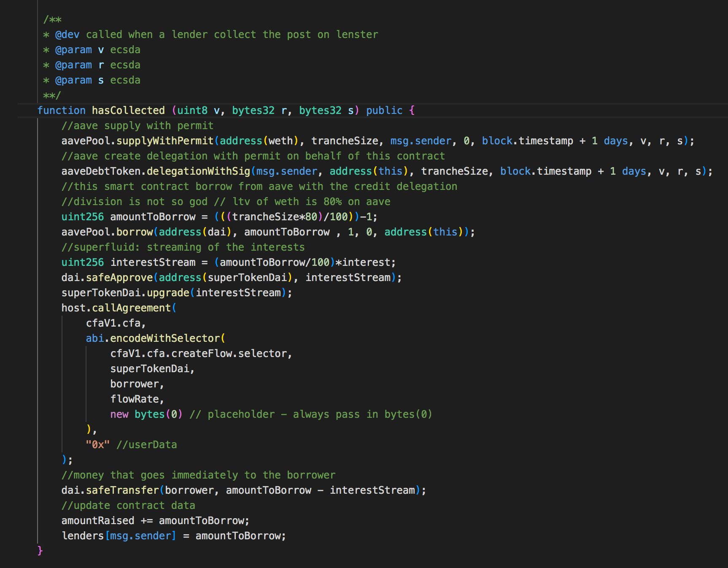Click the cfaV1.cfa.createFlow.selector argument
Image resolution: width=728 pixels, height=568 pixels.
[x=201, y=354]
